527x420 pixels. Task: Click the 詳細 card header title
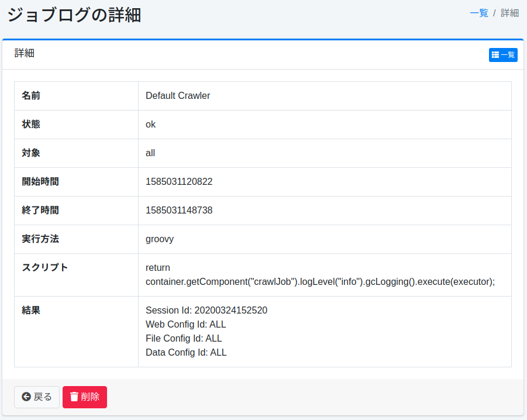click(x=25, y=53)
